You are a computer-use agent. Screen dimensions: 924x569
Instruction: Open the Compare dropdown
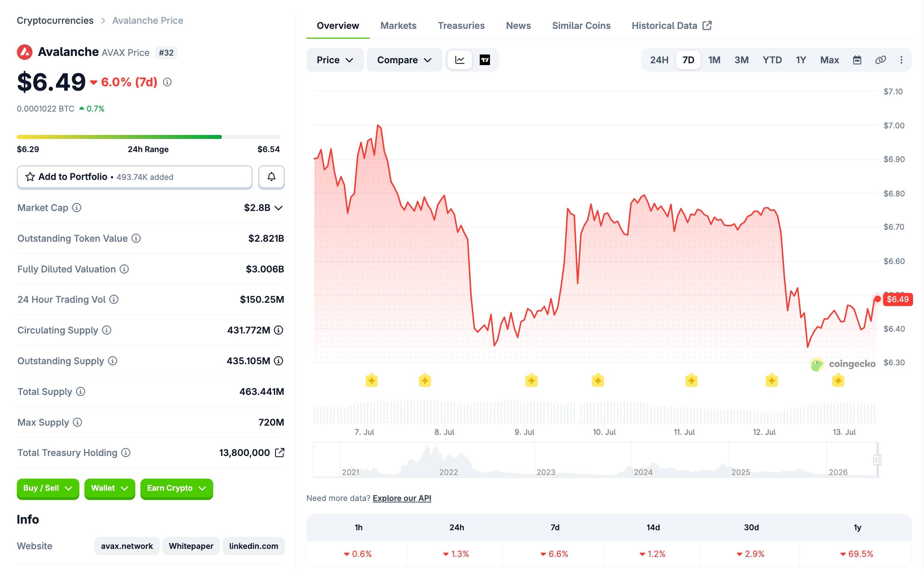click(405, 60)
